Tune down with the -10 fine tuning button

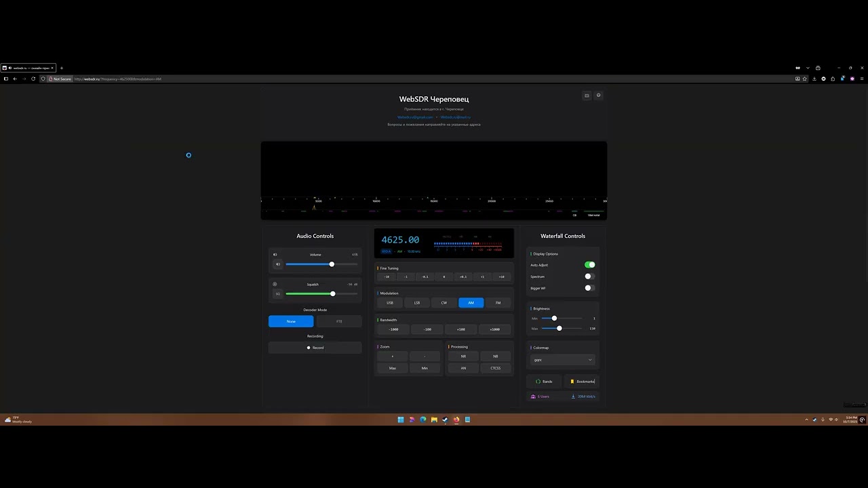[387, 277]
